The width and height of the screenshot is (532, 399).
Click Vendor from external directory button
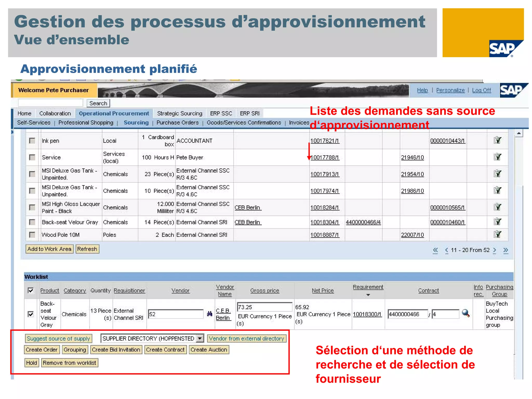(247, 339)
